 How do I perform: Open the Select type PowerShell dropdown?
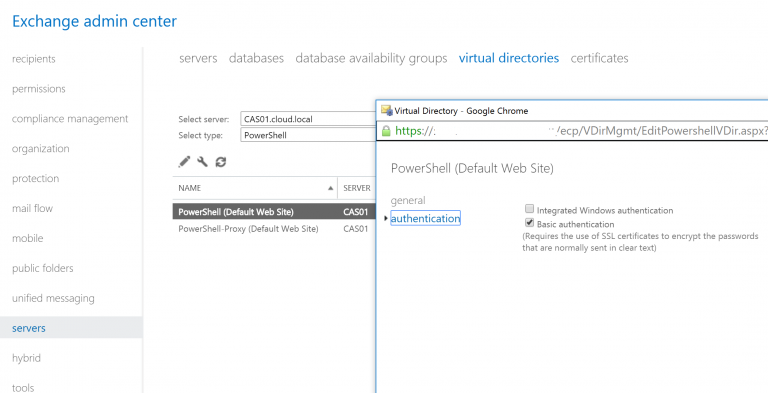pos(308,135)
